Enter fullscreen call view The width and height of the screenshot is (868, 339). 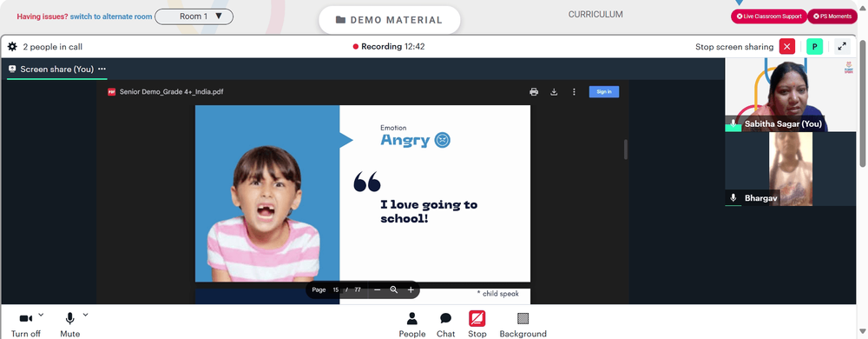click(x=842, y=47)
